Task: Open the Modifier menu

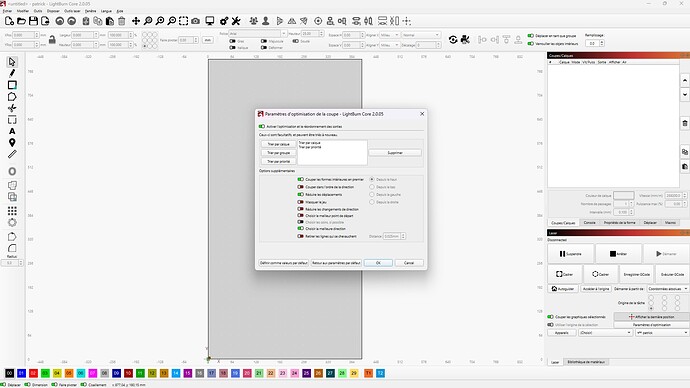Action: coord(22,11)
